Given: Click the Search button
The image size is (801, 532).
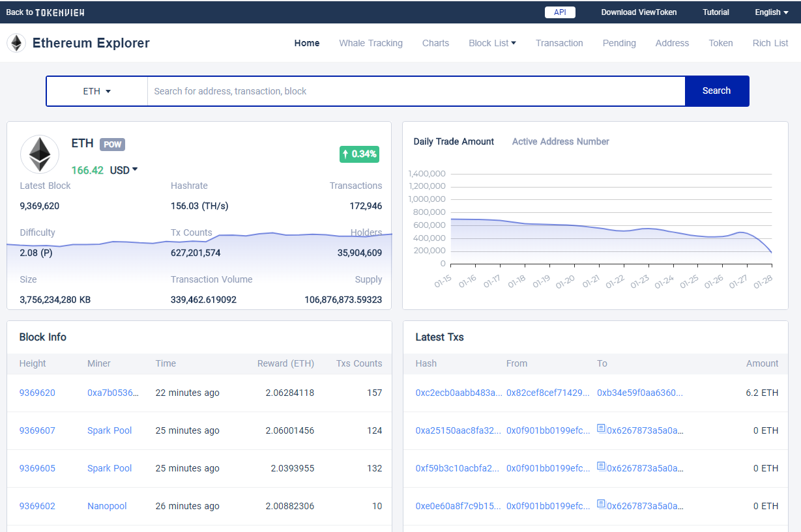Looking at the screenshot, I should (x=716, y=91).
